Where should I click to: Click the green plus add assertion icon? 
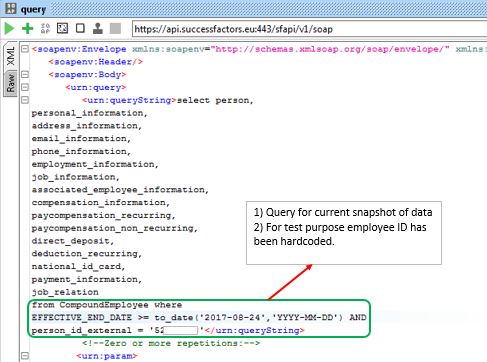click(28, 29)
